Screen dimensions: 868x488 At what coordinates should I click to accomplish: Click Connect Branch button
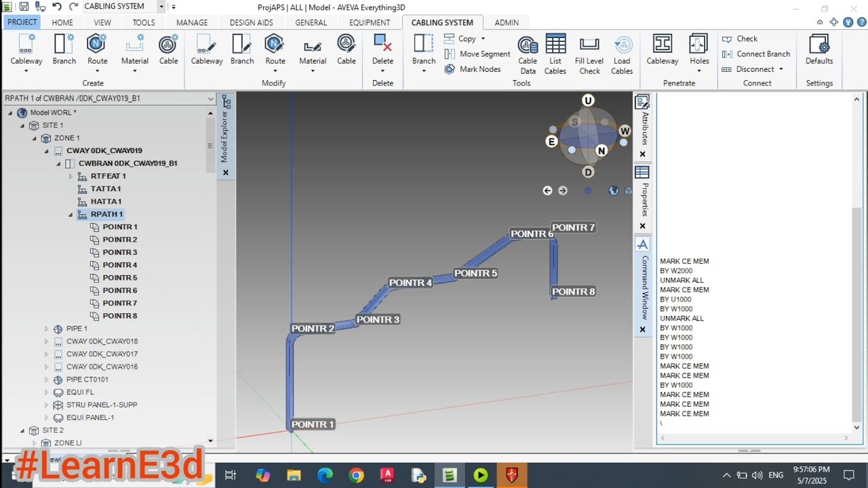[x=756, y=54]
